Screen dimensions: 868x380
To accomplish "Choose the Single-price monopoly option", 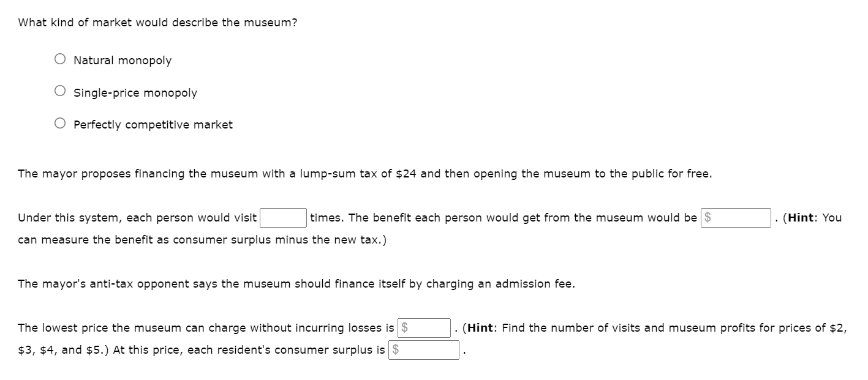I will pos(59,90).
